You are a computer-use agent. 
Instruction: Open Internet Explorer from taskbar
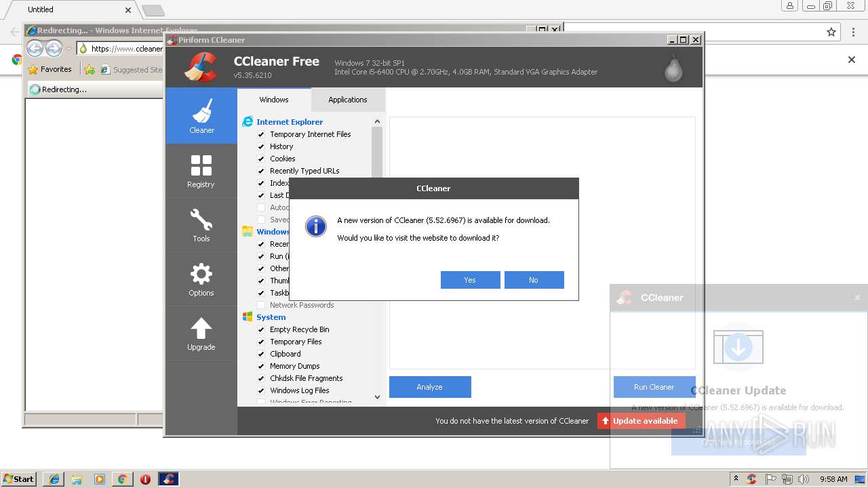54,479
